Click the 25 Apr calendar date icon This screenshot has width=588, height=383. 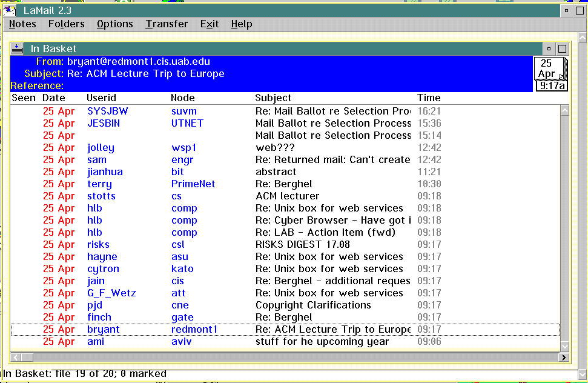tap(549, 68)
